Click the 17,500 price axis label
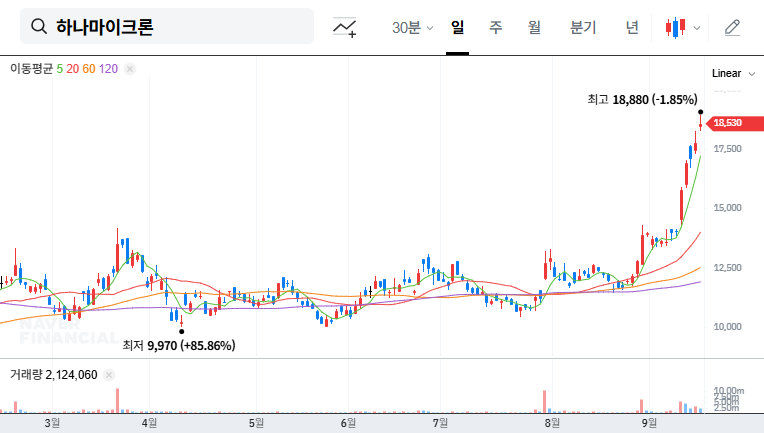Viewport: 764px width, 433px height. tap(727, 149)
